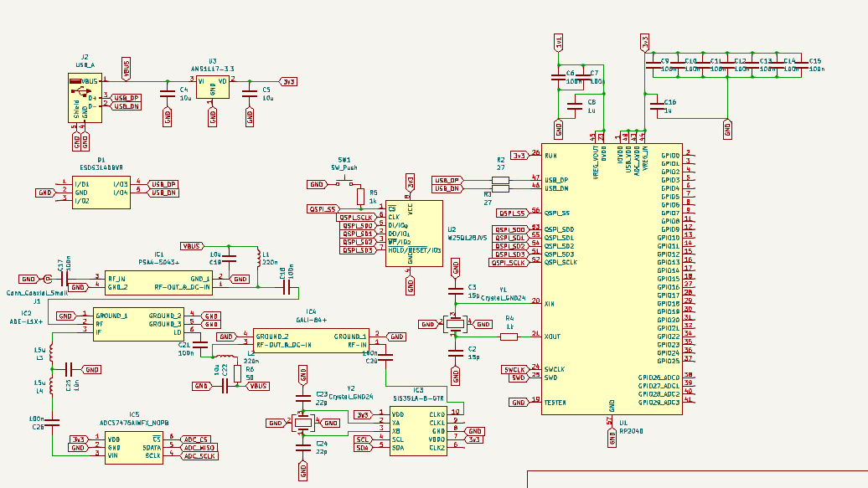Select the U2 W25Q128JVS flash chip symbol
The height and width of the screenshot is (488, 868).
pyautogui.click(x=414, y=234)
